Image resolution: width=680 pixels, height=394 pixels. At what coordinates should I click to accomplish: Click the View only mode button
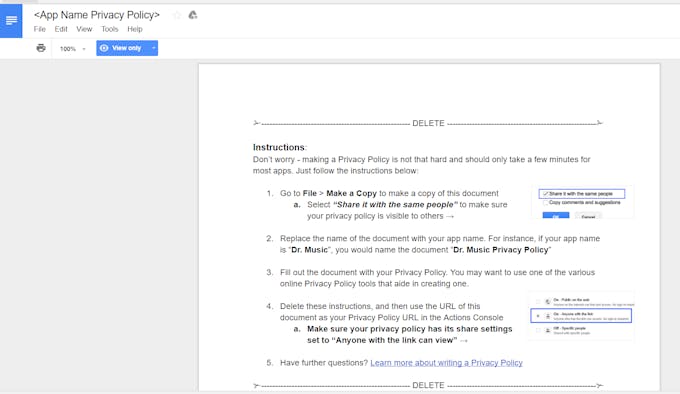123,48
